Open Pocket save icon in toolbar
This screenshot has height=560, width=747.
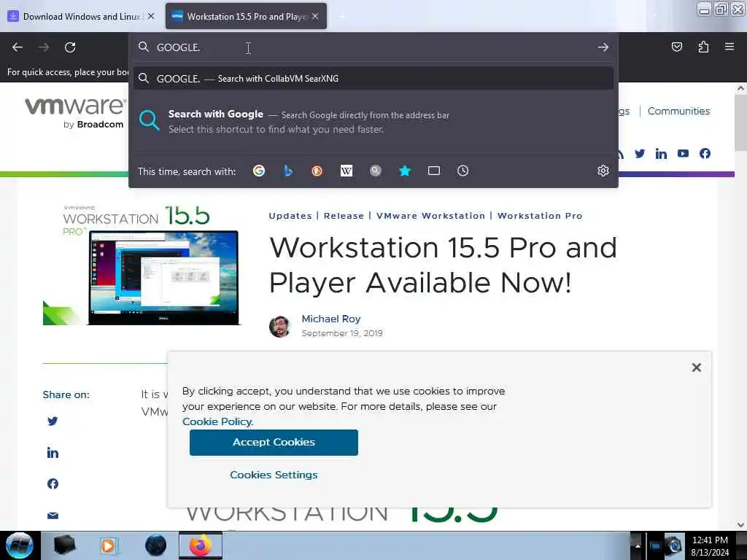[x=676, y=47]
